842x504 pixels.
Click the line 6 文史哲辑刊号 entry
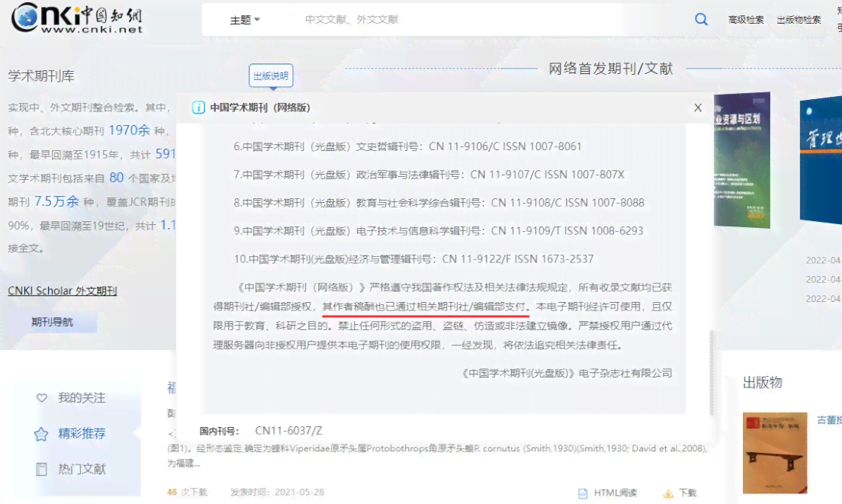pos(407,146)
